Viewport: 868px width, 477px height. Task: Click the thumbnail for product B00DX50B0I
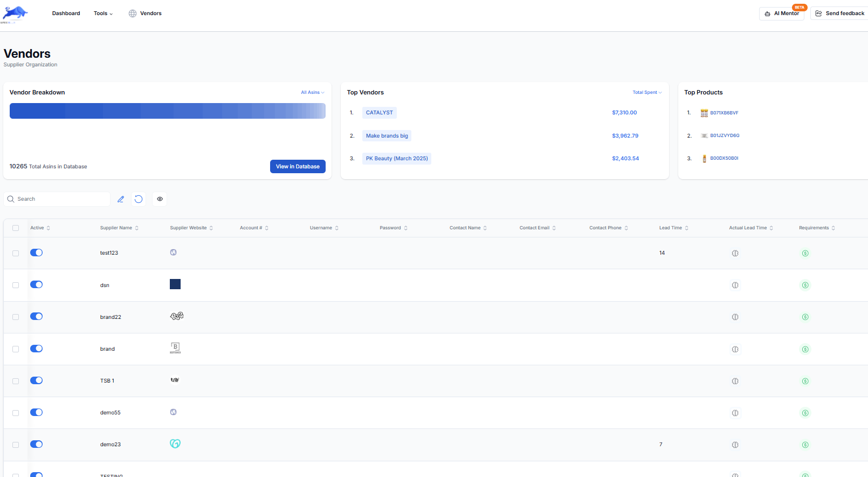704,159
